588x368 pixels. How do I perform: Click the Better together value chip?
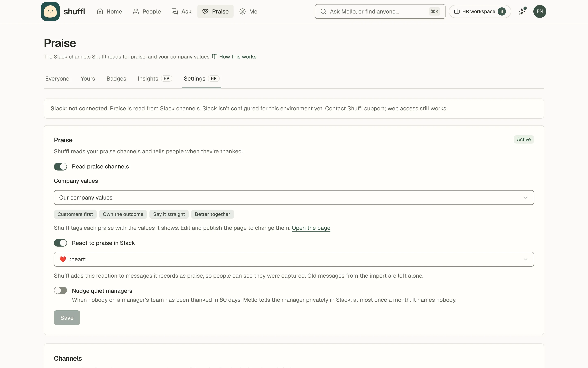(x=212, y=214)
